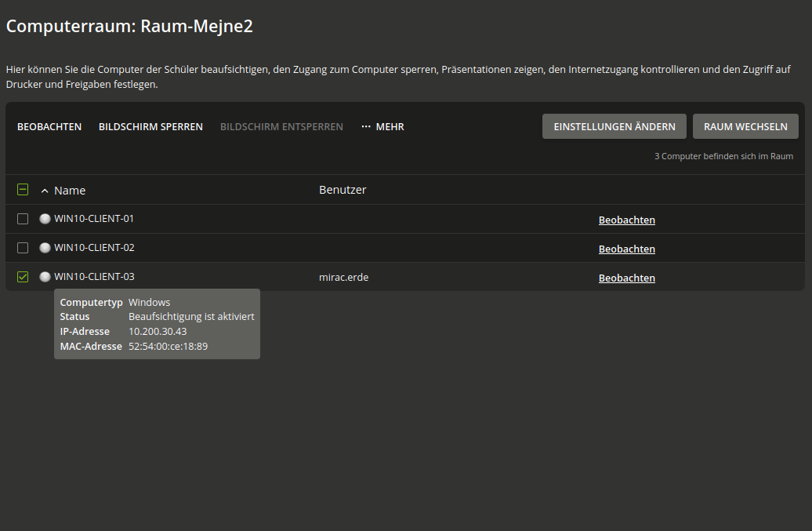The width and height of the screenshot is (812, 531).
Task: Click status icon of WIN10-CLIENT-03
Action: click(45, 277)
